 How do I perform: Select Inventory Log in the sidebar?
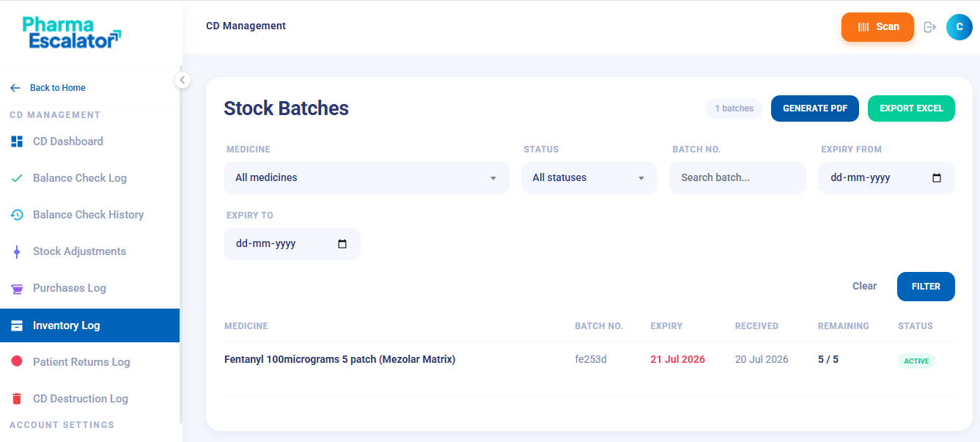tap(89, 325)
